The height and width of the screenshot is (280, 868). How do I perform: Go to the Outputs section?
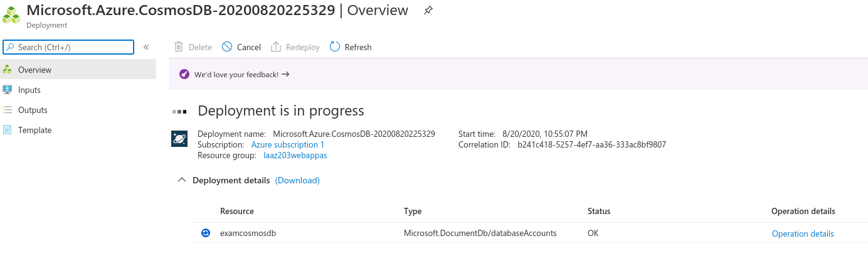point(33,110)
